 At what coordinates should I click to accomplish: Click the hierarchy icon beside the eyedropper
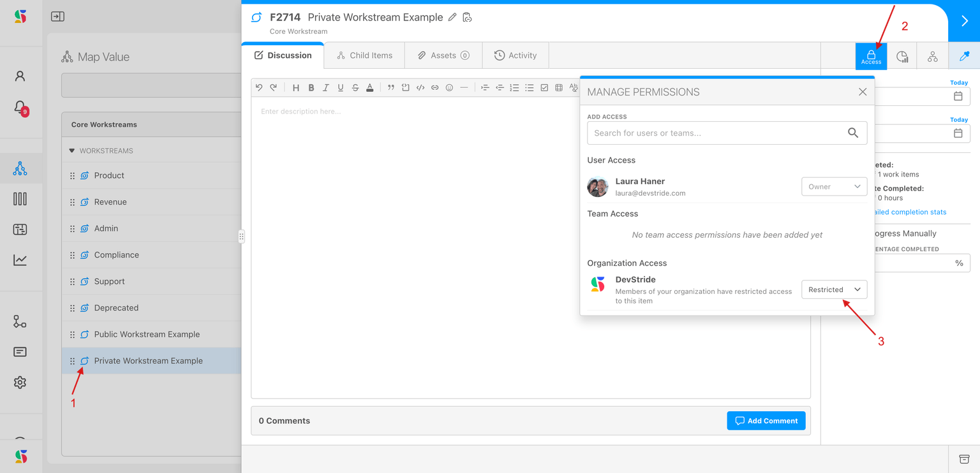tap(933, 57)
